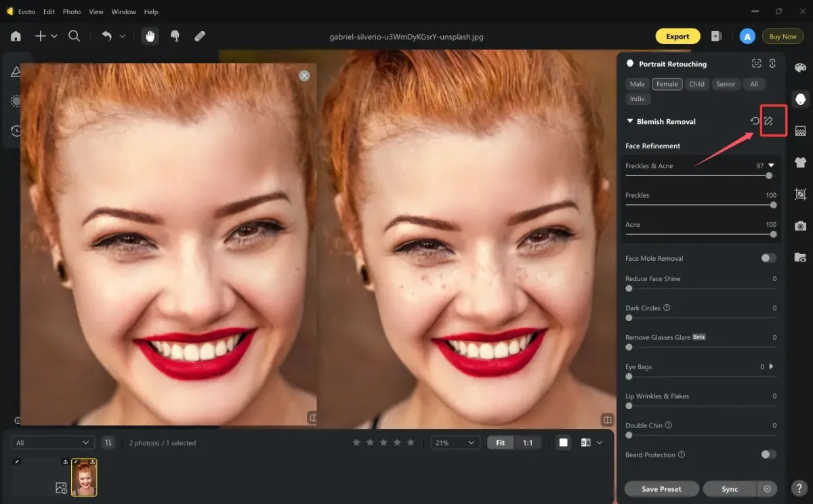Screen dimensions: 813x504
Task: Select the Hand pan tool
Action: tap(150, 37)
